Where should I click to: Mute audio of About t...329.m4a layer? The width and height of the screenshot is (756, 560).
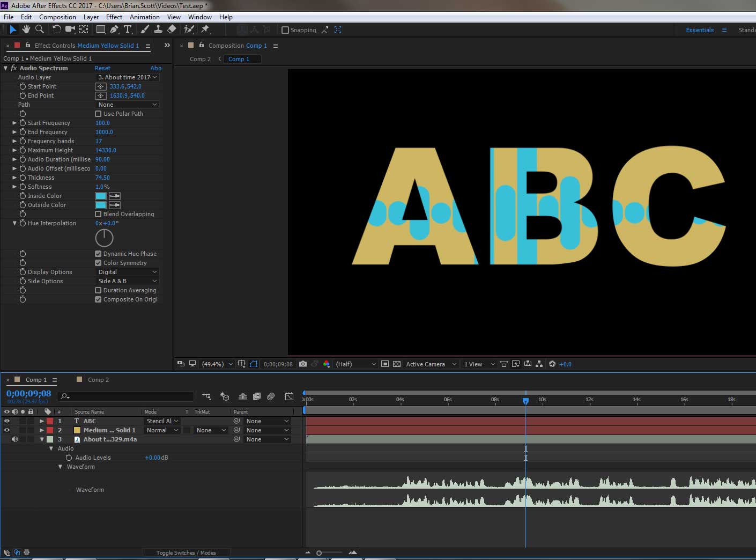click(15, 439)
